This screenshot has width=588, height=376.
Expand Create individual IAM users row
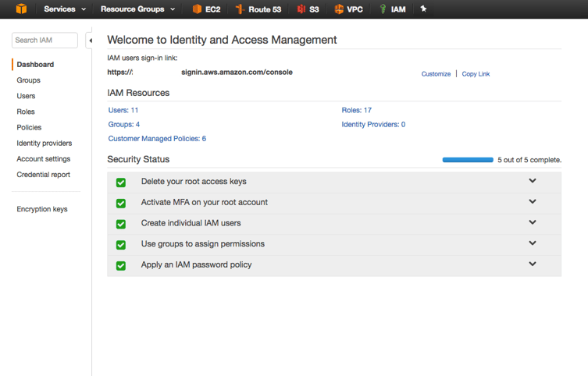point(533,222)
